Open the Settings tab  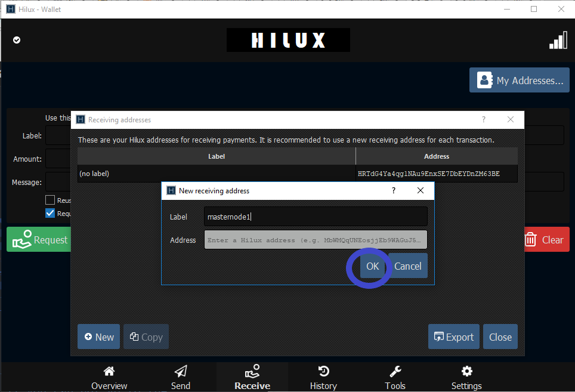(x=466, y=377)
